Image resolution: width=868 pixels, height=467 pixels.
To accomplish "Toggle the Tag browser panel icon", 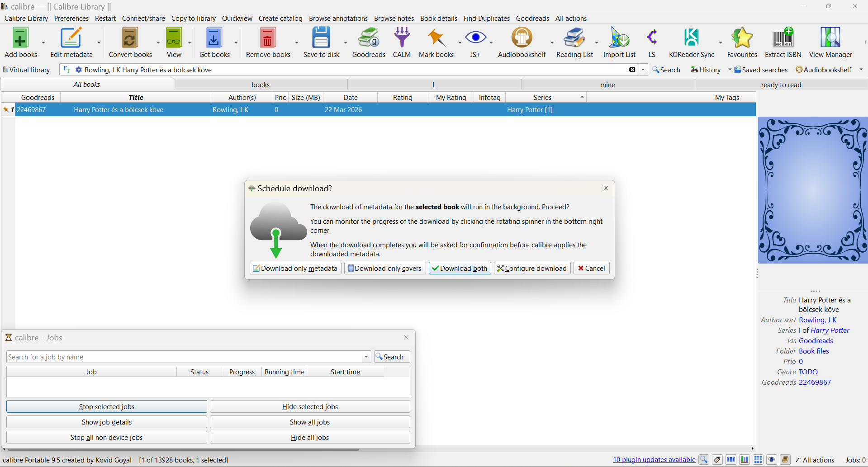I will (x=717, y=460).
